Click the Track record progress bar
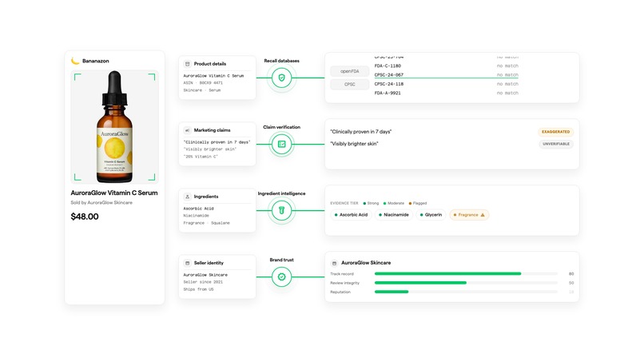Screen dimensions: 644x362 [466, 273]
